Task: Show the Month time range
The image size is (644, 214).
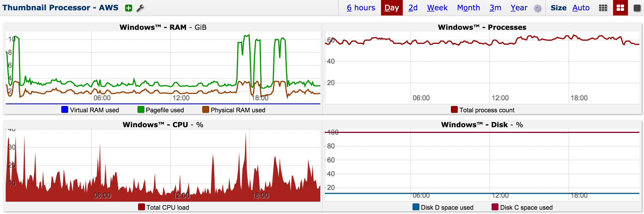Action: click(468, 8)
